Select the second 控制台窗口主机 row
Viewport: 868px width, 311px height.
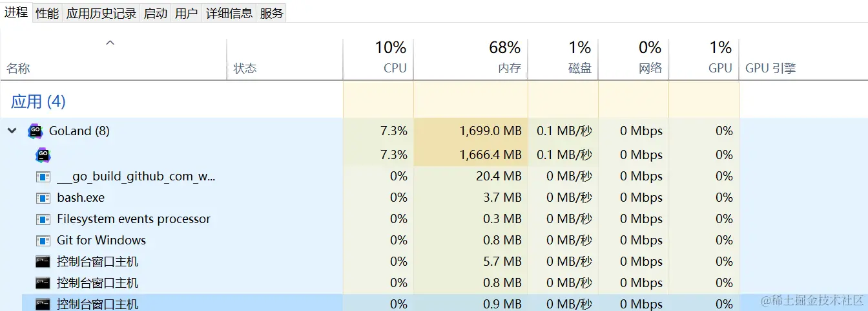click(x=98, y=283)
